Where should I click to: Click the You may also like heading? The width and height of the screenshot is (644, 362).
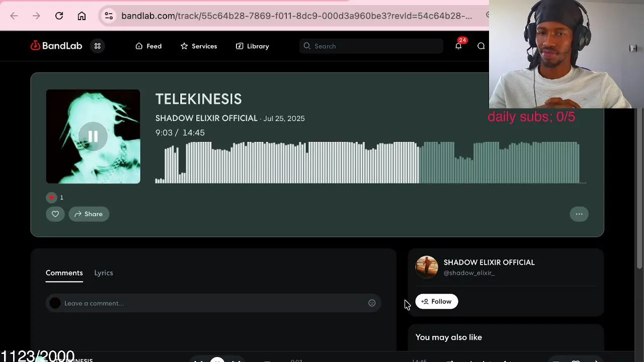pyautogui.click(x=449, y=337)
